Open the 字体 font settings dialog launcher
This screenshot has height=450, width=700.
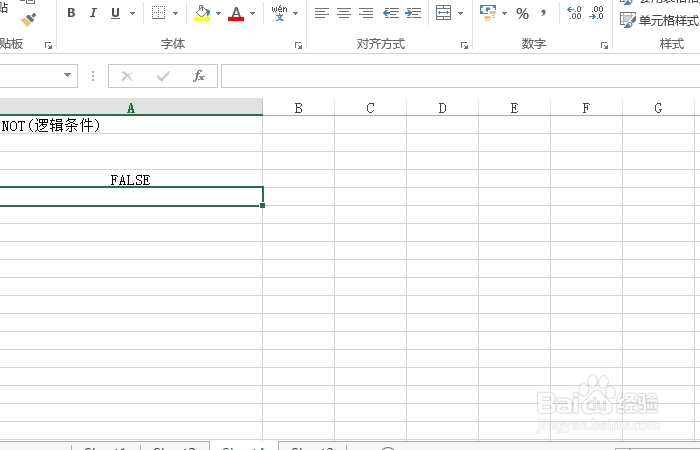tap(298, 46)
